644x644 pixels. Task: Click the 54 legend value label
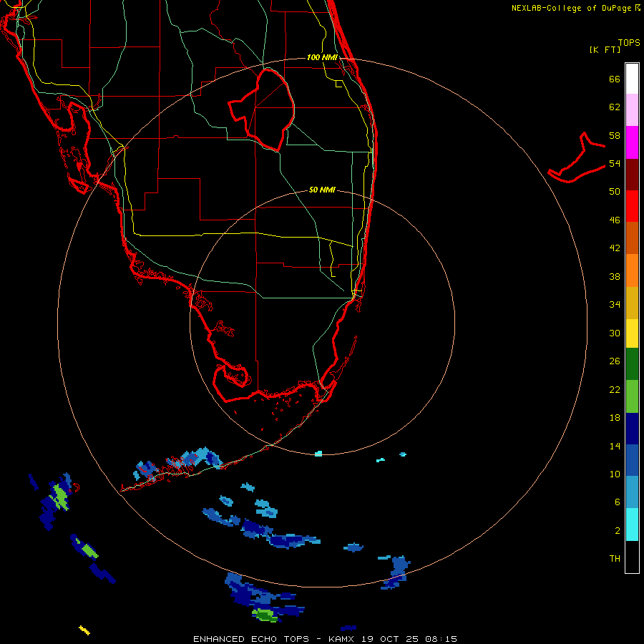click(x=615, y=163)
